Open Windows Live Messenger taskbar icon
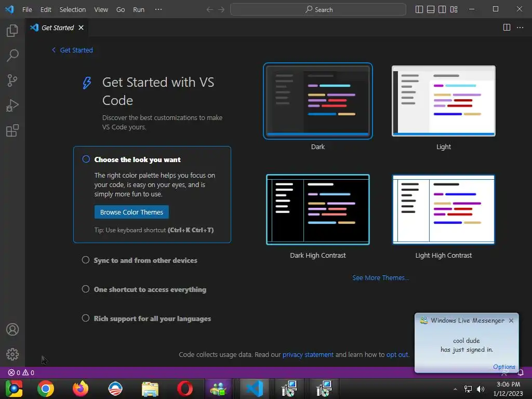Screen dimensions: 532x399 coord(218,389)
